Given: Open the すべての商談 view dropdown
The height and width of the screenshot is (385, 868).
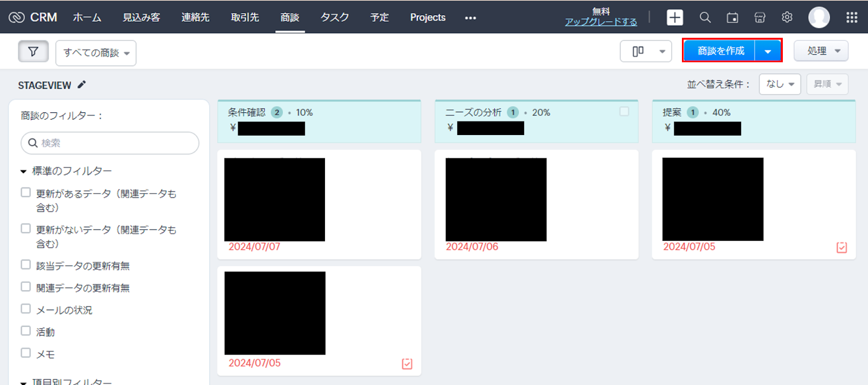Looking at the screenshot, I should pos(96,53).
